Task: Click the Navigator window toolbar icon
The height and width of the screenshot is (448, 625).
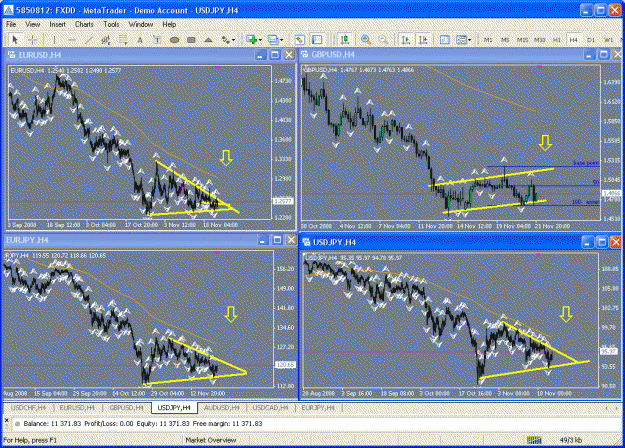Action: tap(317, 39)
